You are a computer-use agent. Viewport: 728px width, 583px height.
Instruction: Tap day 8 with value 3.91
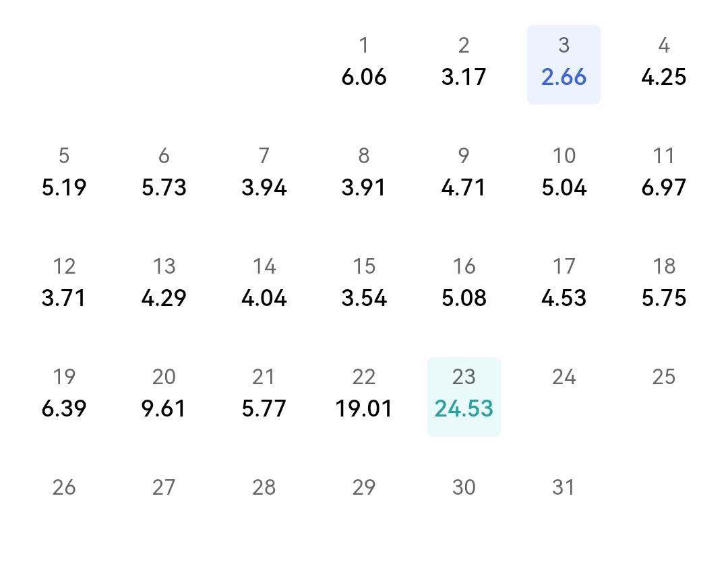364,173
